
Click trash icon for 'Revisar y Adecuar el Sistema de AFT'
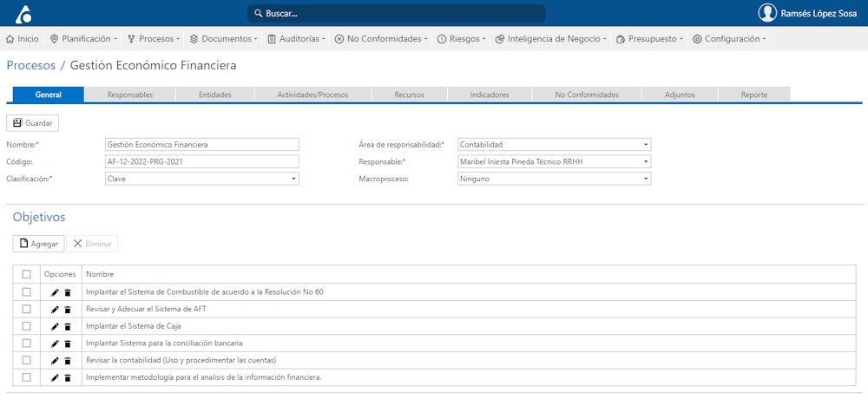(x=68, y=309)
